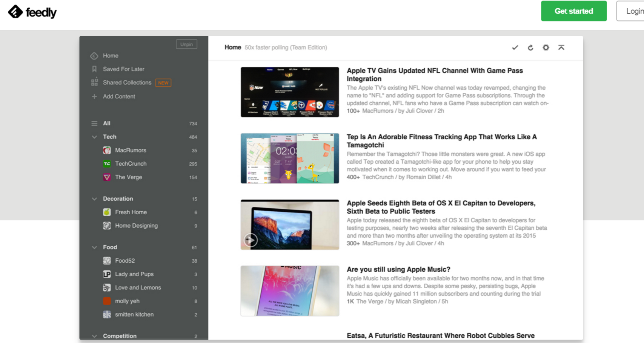Open the settings gear icon
The height and width of the screenshot is (343, 644).
pyautogui.click(x=546, y=48)
